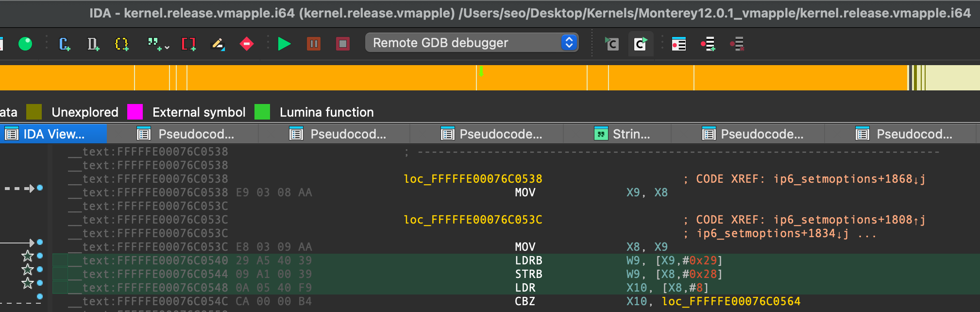Image resolution: width=980 pixels, height=312 pixels.
Task: Follow the ip6_setmoptions+1868 cross reference
Action: coord(849,179)
